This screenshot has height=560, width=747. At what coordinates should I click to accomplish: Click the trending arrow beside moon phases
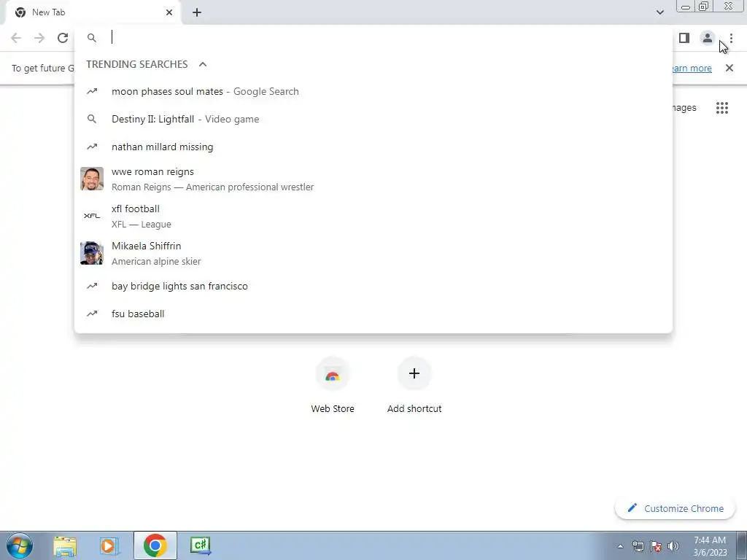[x=92, y=91]
